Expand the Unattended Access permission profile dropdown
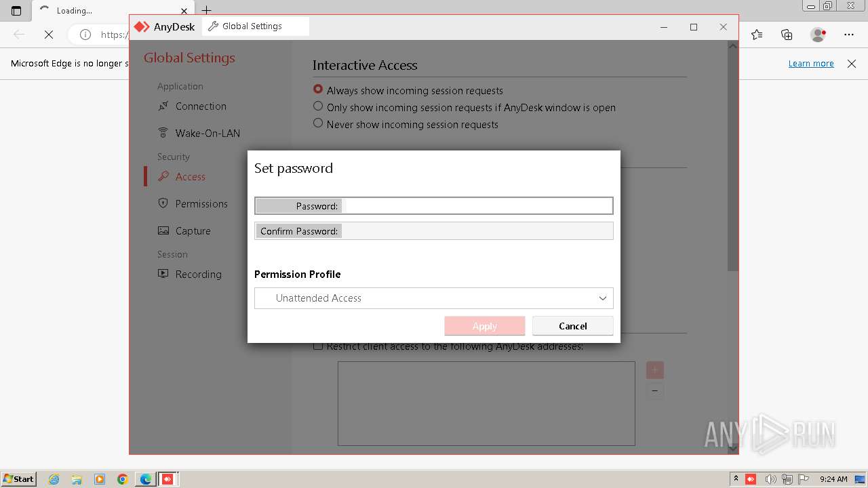Viewport: 868px width, 488px height. tap(434, 298)
